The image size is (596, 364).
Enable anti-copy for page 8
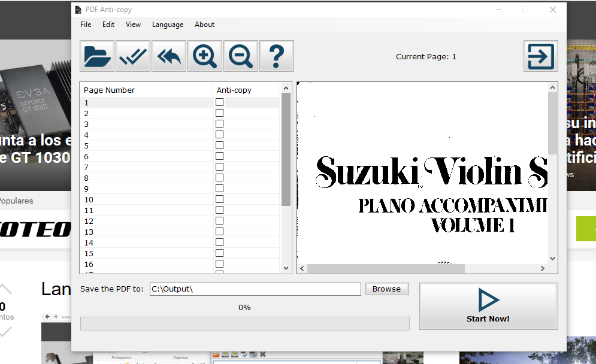(219, 177)
